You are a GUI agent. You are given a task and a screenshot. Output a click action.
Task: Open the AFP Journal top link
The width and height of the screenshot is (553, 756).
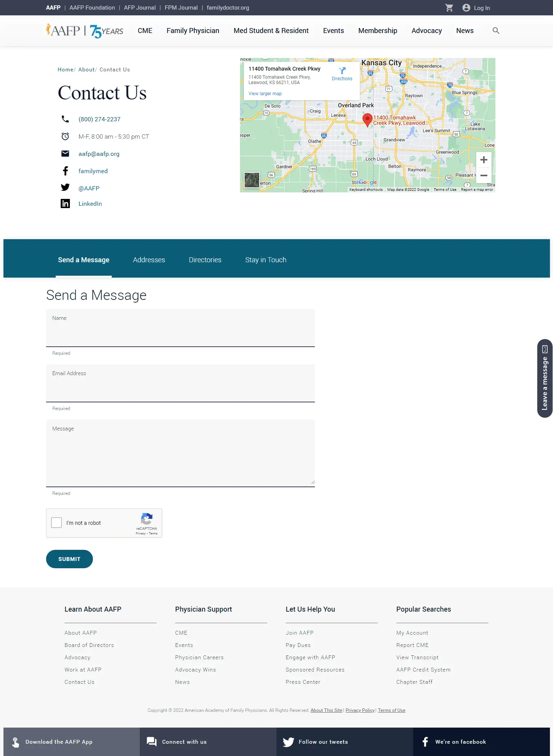[140, 8]
